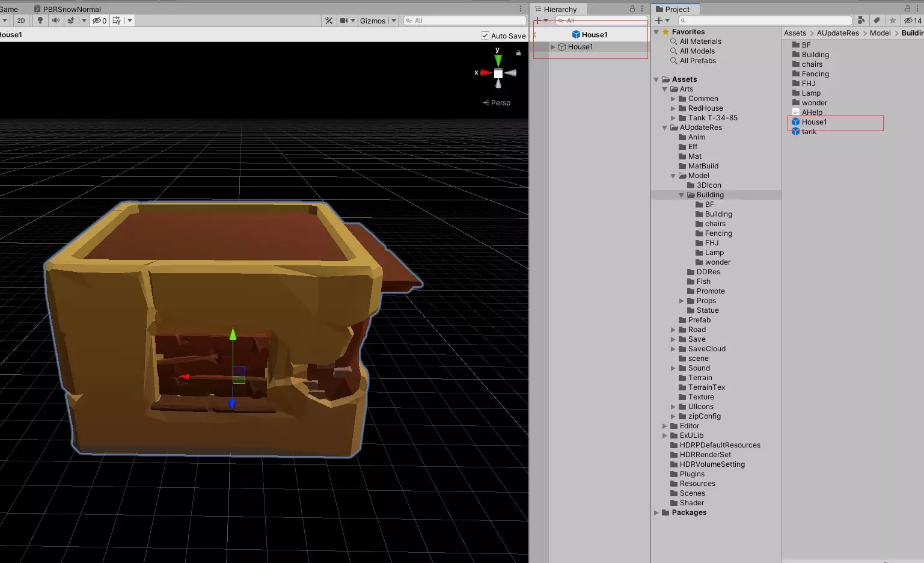Click the Search by Label tag icon

click(877, 20)
